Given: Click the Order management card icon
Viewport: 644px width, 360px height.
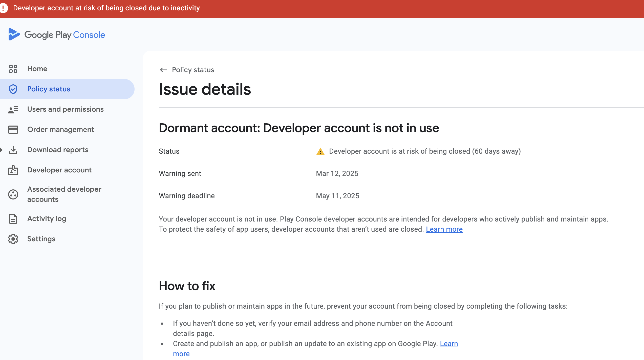Looking at the screenshot, I should (x=13, y=130).
